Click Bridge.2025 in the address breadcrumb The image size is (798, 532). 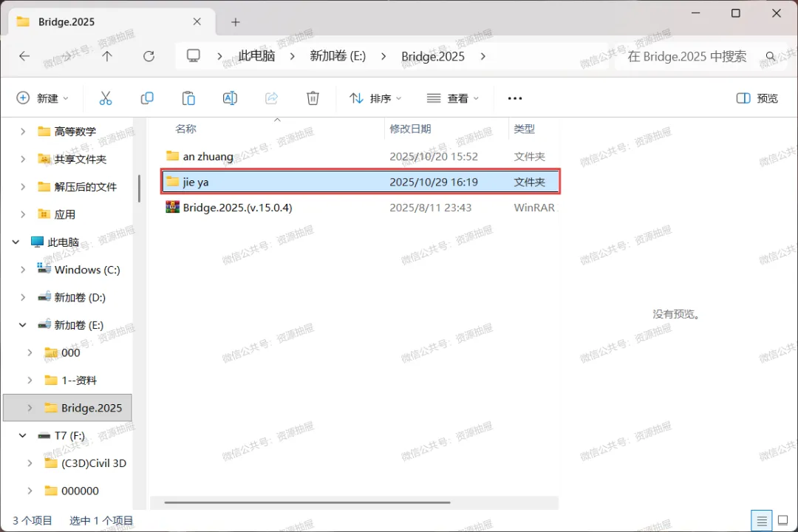coord(433,56)
